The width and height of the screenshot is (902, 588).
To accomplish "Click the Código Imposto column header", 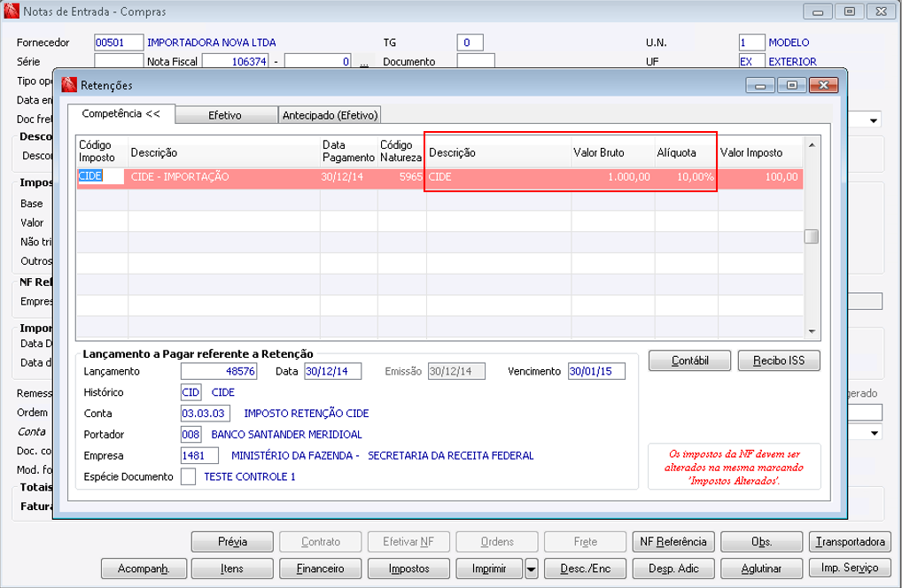I will point(102,151).
